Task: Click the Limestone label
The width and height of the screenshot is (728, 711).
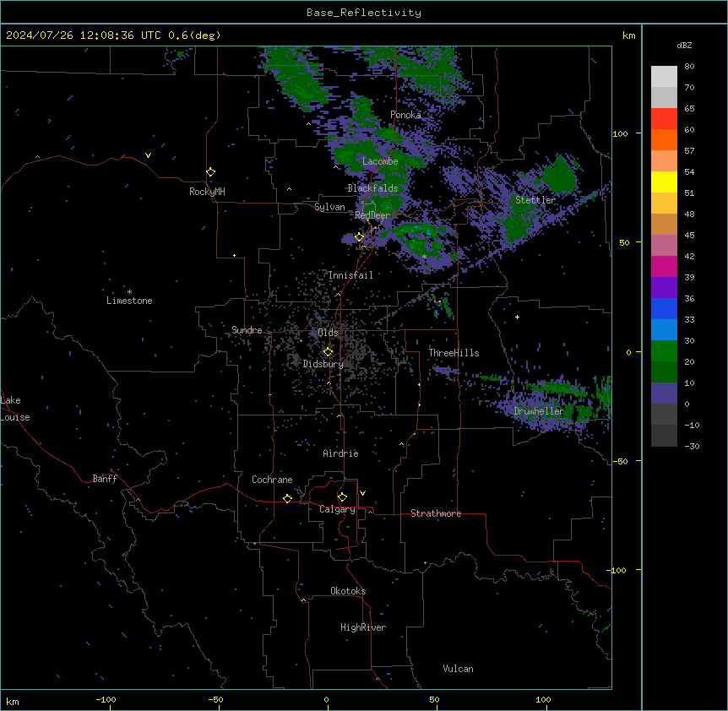Action: pyautogui.click(x=129, y=301)
